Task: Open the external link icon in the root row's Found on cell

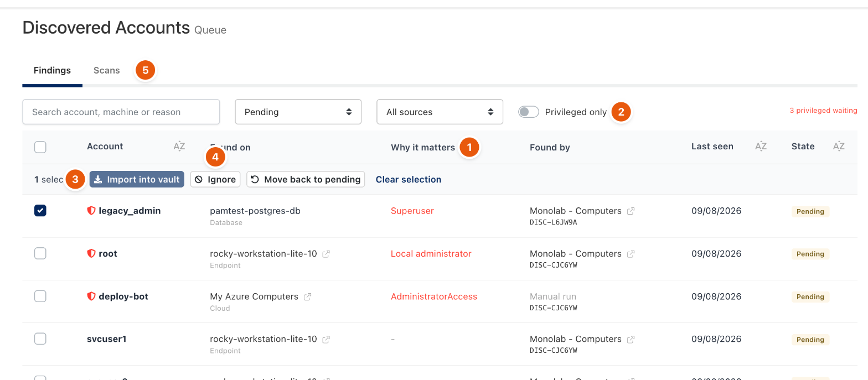Action: (326, 254)
